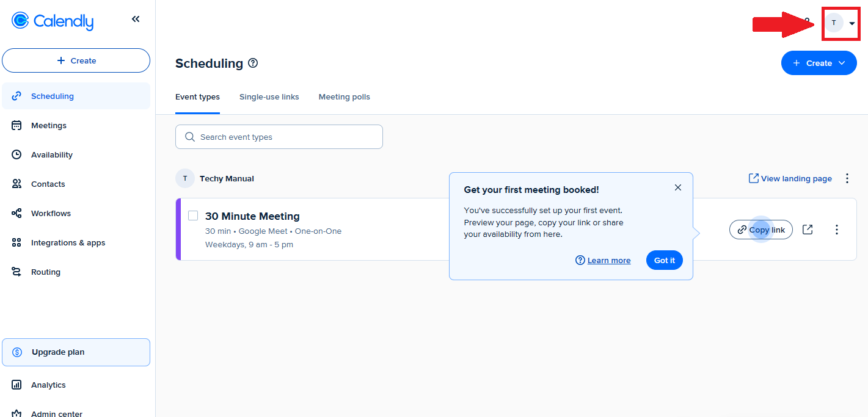Open 30 Minute Meeting booking page in new tab
Image resolution: width=868 pixels, height=417 pixels.
(808, 230)
